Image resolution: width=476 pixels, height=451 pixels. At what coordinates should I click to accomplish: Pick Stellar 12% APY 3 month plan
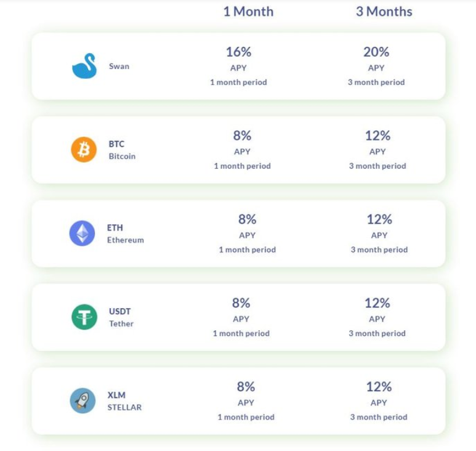tap(379, 401)
